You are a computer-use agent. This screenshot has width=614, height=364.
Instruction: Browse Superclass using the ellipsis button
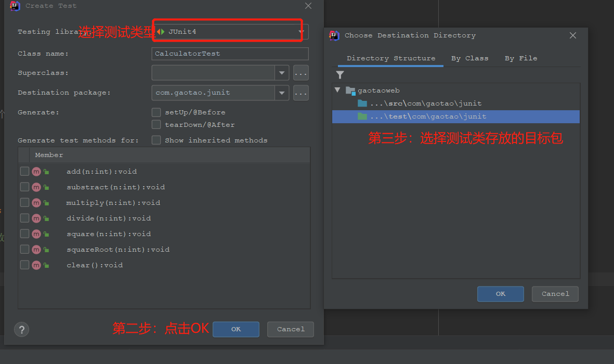click(x=300, y=73)
